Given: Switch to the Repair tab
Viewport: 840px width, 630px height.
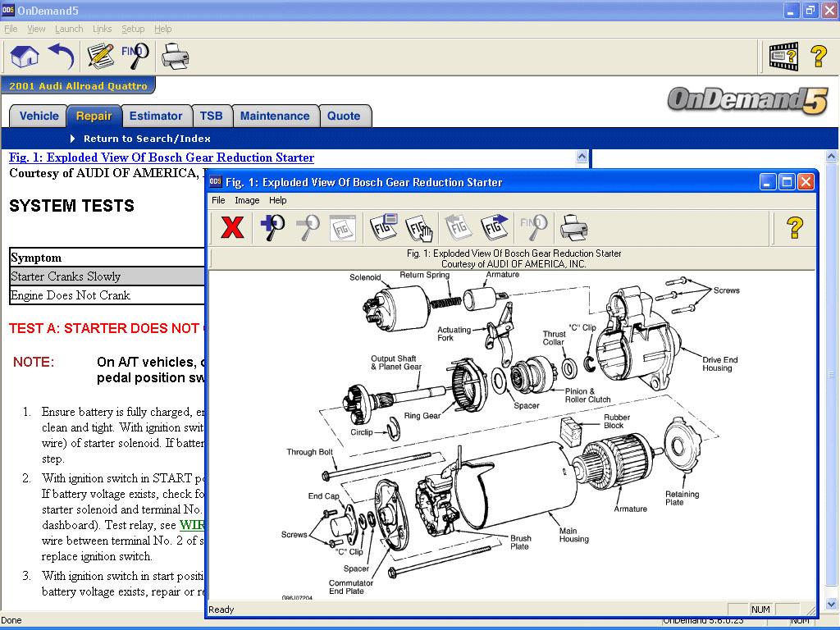Looking at the screenshot, I should (94, 116).
